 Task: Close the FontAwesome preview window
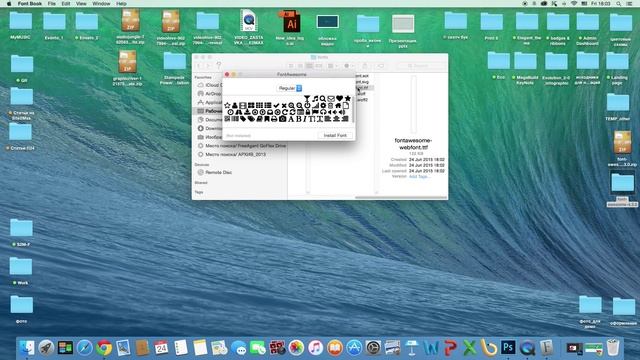pyautogui.click(x=227, y=74)
